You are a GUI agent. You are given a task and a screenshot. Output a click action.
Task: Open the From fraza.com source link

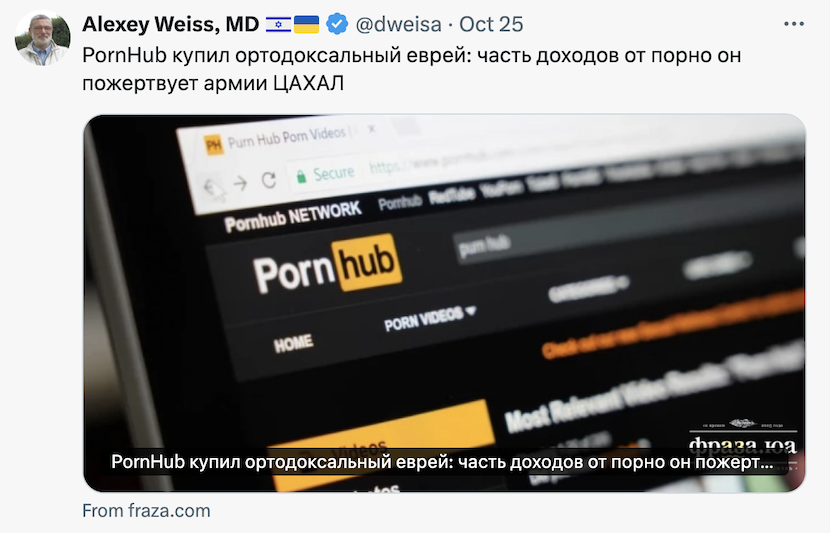(x=146, y=511)
